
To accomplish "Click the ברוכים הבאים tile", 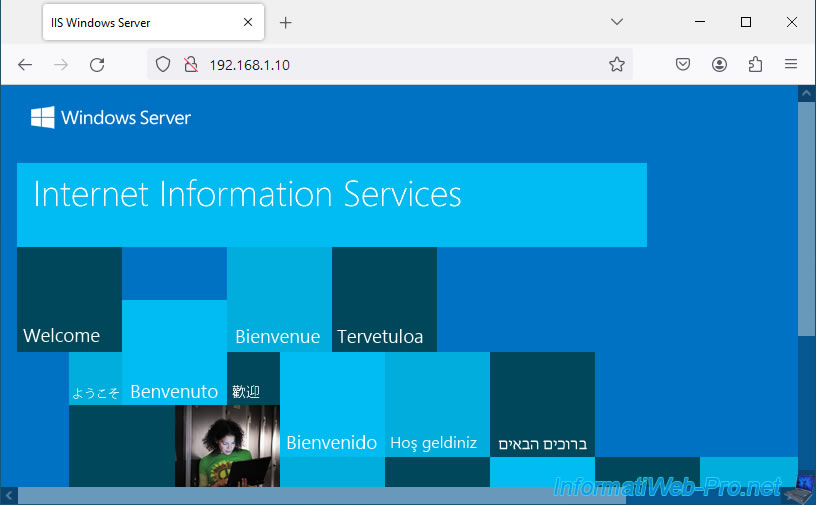I will tap(543, 405).
